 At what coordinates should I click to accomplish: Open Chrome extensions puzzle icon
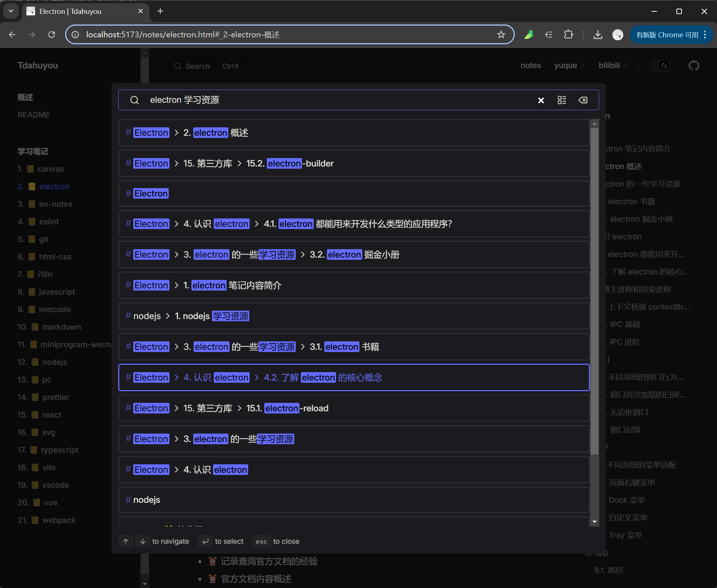[568, 35]
